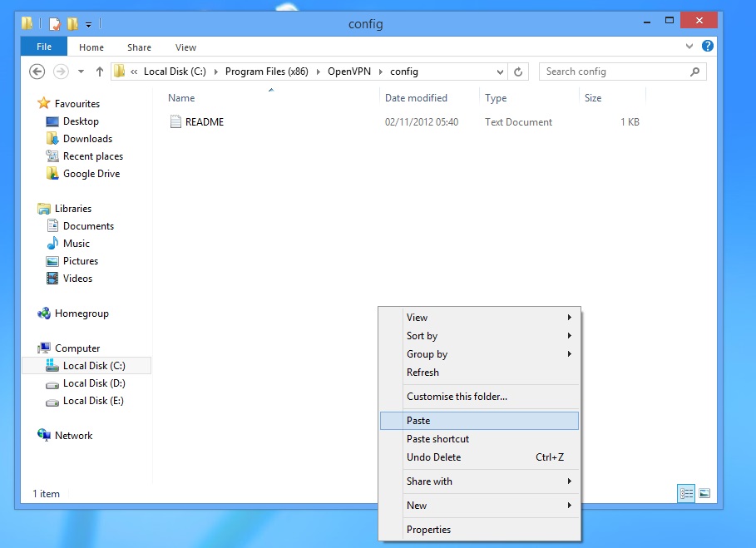Click OpenVPN in the breadcrumb path
The height and width of the screenshot is (548, 756).
[x=349, y=72]
